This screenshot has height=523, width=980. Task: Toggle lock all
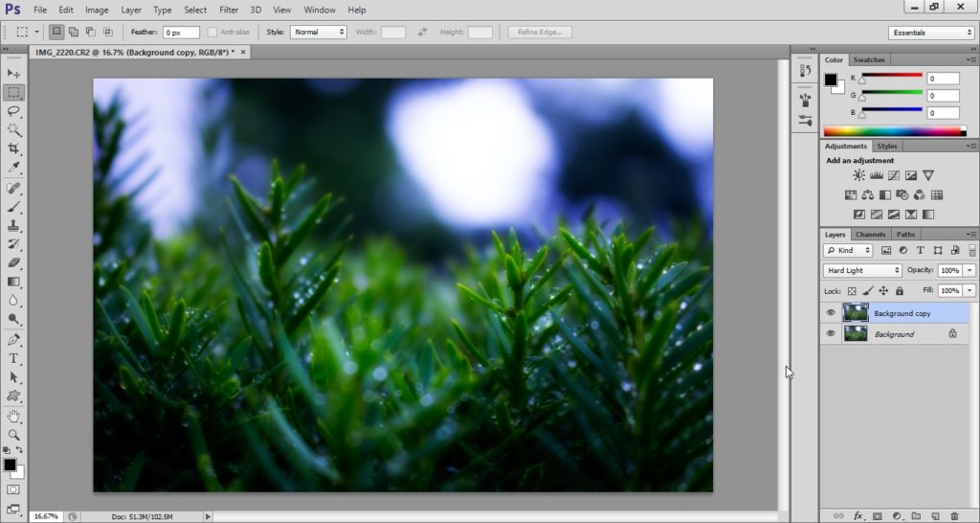900,291
